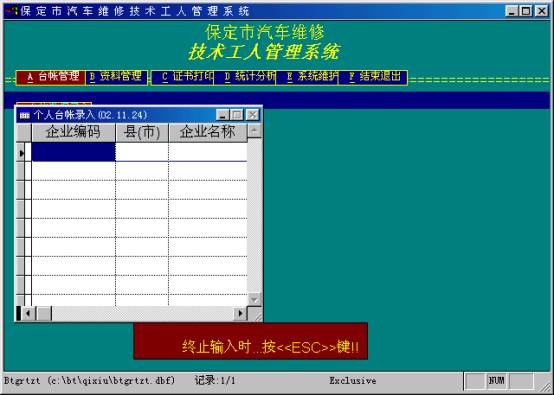Click the 企业编码 column header
Screen dimensions: 554x395
(x=73, y=132)
